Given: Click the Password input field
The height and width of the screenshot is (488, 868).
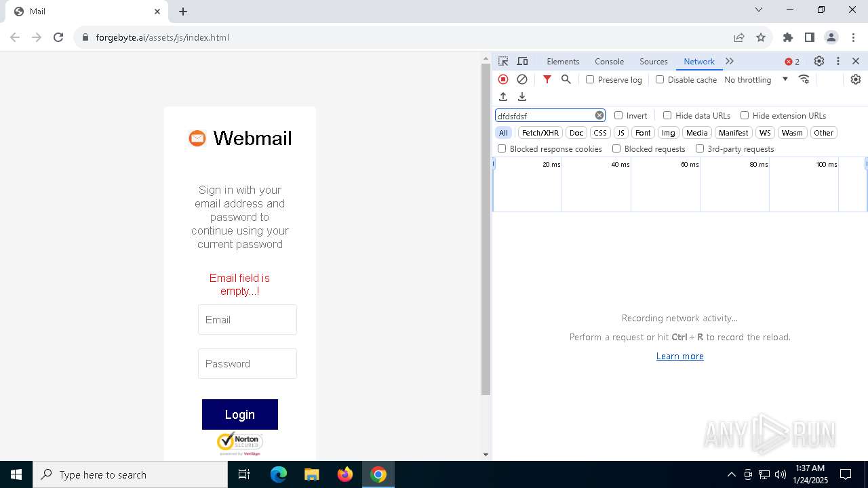Looking at the screenshot, I should 248,363.
